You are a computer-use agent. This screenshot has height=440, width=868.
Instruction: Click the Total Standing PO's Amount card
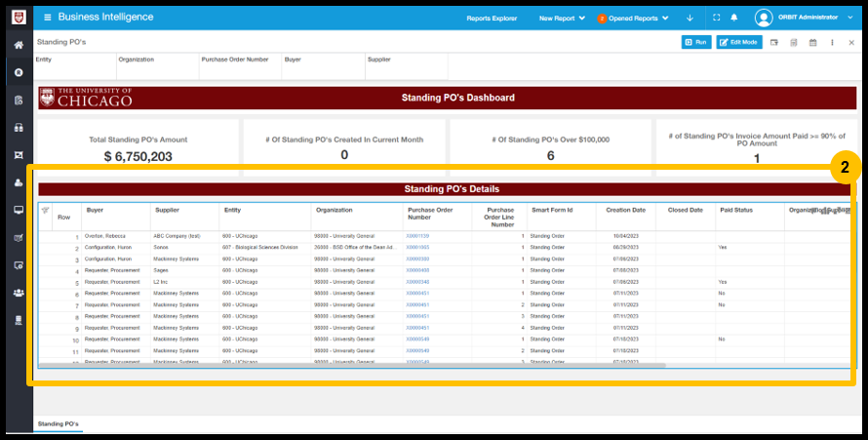point(138,147)
